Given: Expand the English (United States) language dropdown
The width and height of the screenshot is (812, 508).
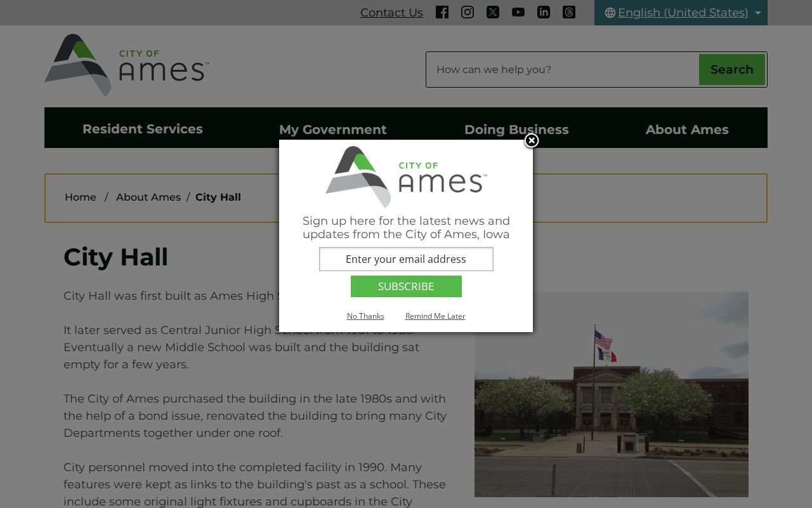Looking at the screenshot, I should [x=681, y=13].
